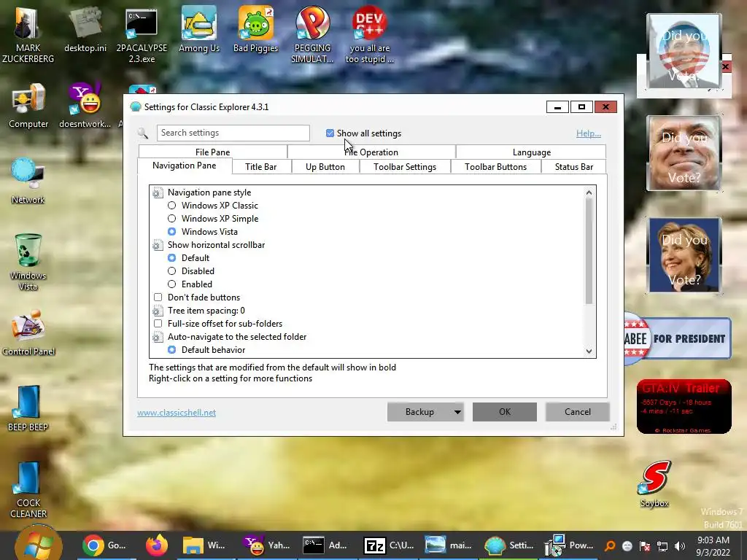Select Default for horizontal scrollbar
Image resolution: width=747 pixels, height=560 pixels.
[x=172, y=257]
